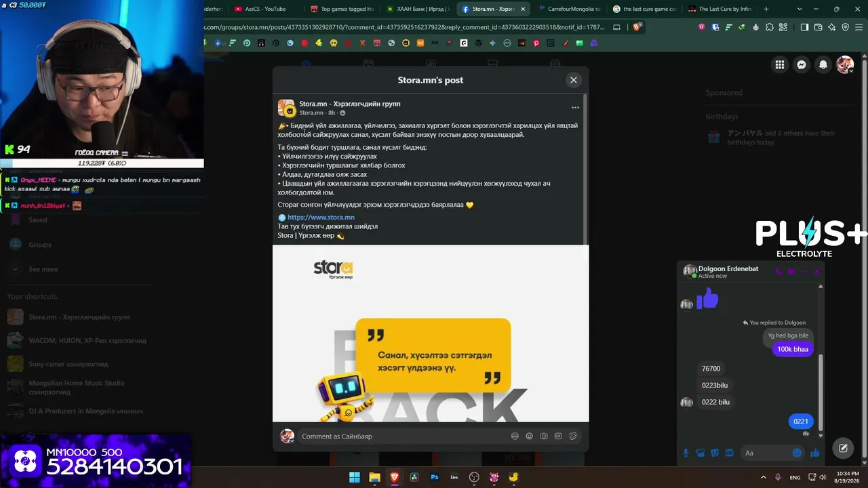Open a new browser tab
This screenshot has width=868, height=488.
pyautogui.click(x=766, y=9)
